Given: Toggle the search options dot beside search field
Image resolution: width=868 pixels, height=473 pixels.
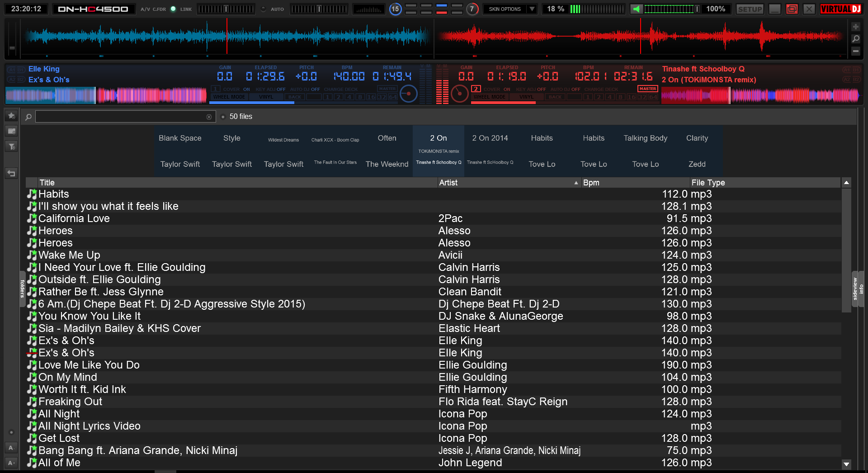Looking at the screenshot, I should [x=223, y=117].
